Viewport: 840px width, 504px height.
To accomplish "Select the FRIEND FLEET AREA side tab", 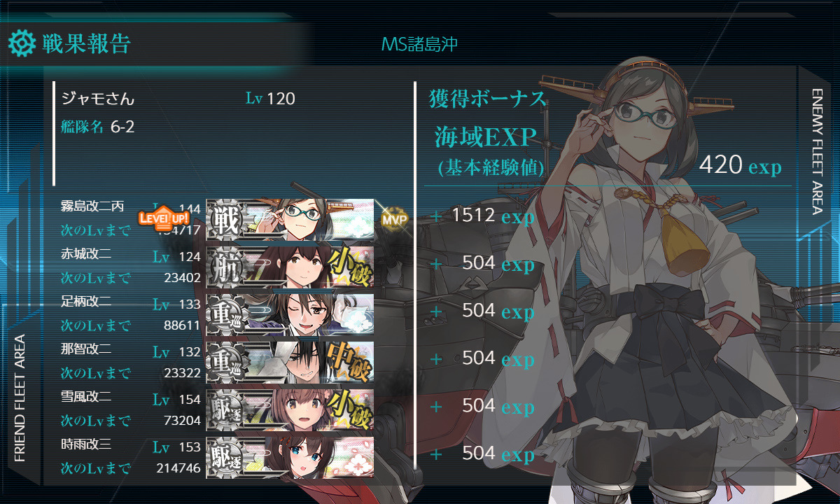I will click(20, 398).
